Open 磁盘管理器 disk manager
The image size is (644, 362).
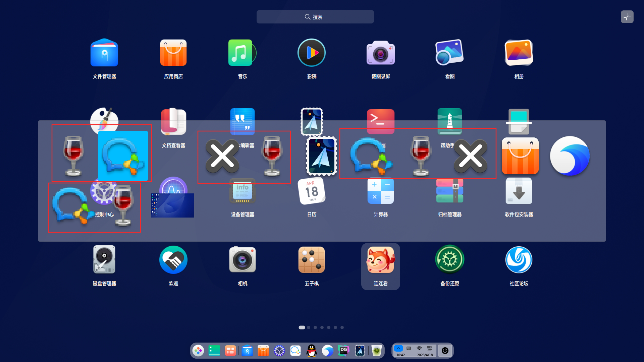coord(104,260)
